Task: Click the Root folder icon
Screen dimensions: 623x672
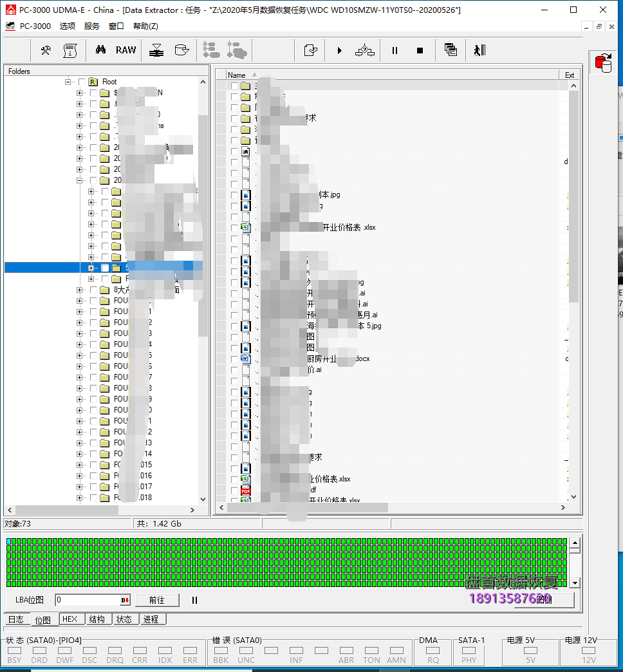Action: tap(93, 82)
